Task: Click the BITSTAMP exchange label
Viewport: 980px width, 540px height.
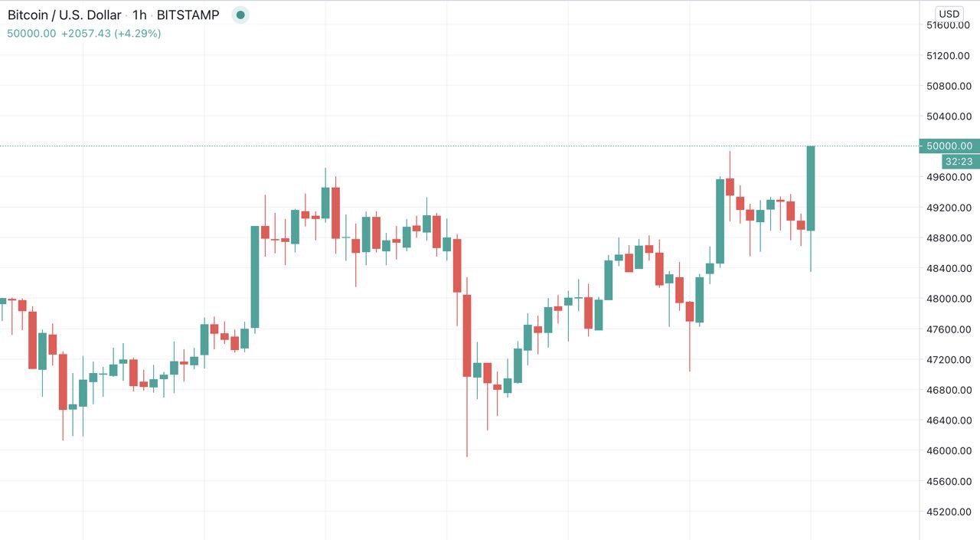Action: 188,15
